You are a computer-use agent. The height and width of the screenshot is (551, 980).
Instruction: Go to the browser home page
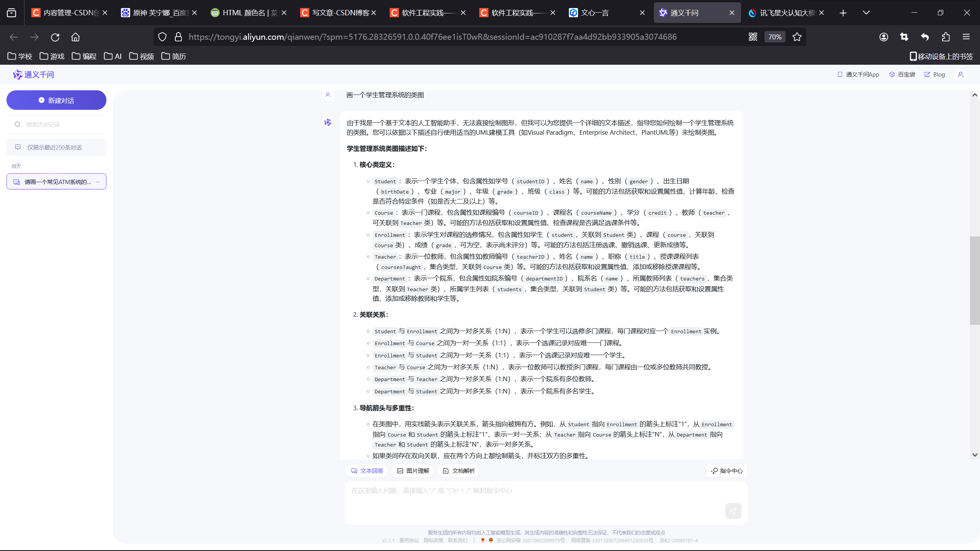click(75, 37)
